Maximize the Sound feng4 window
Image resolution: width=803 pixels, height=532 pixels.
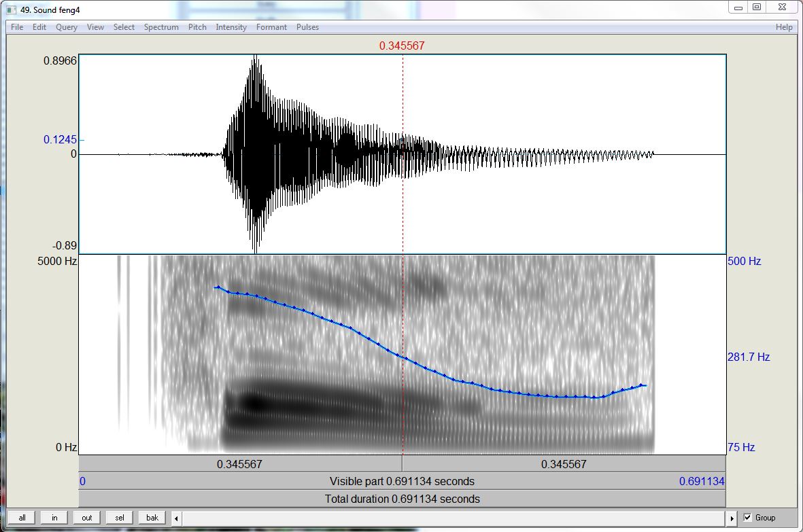(x=756, y=7)
